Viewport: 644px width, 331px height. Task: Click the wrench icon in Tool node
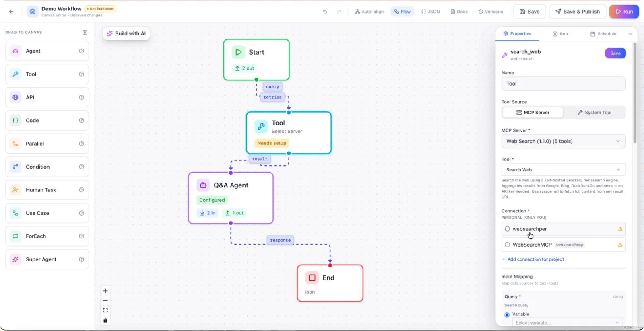[x=261, y=126]
